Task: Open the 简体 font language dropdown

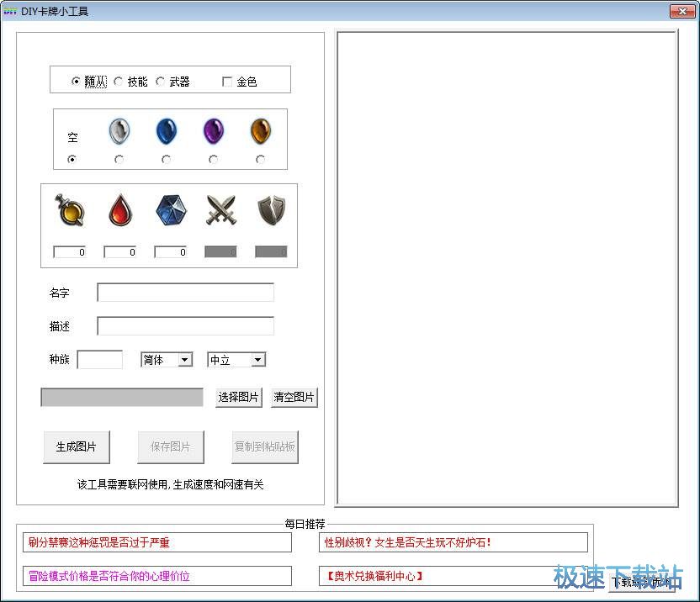Action: pos(167,360)
